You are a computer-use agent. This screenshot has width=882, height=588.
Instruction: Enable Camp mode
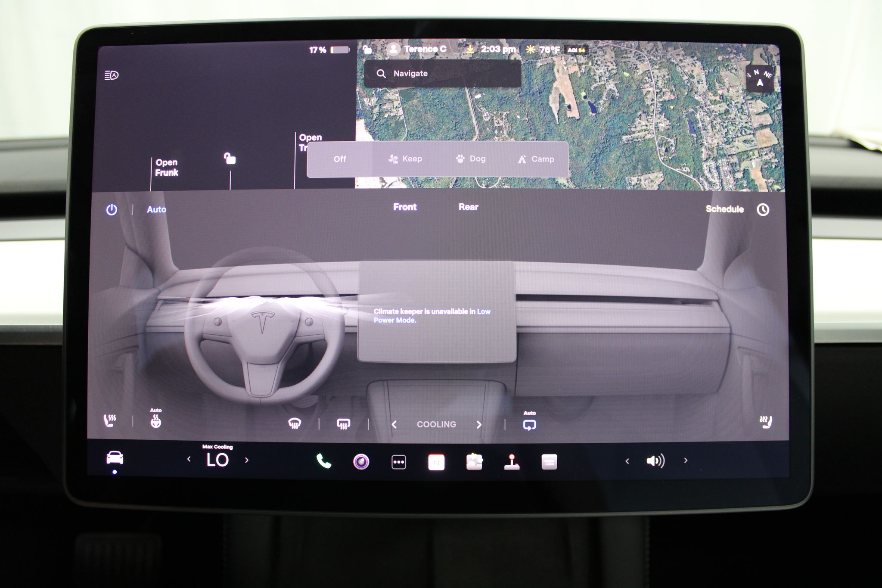coord(536,159)
